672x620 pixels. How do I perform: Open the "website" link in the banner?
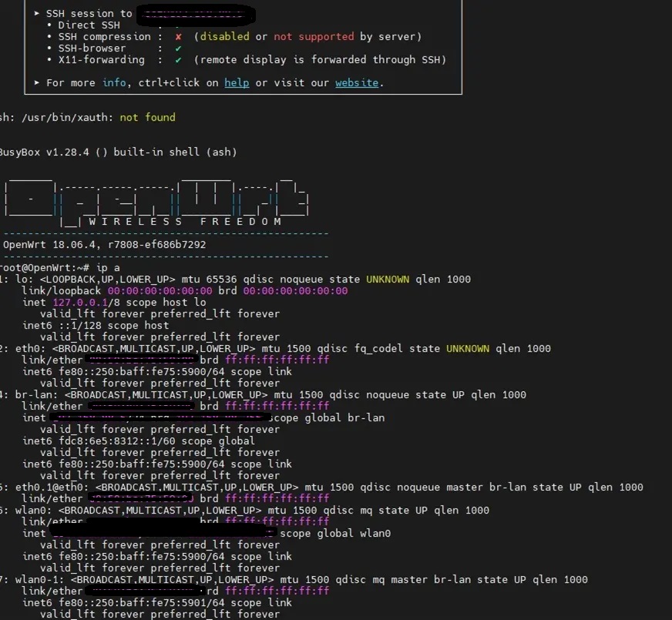(x=356, y=82)
